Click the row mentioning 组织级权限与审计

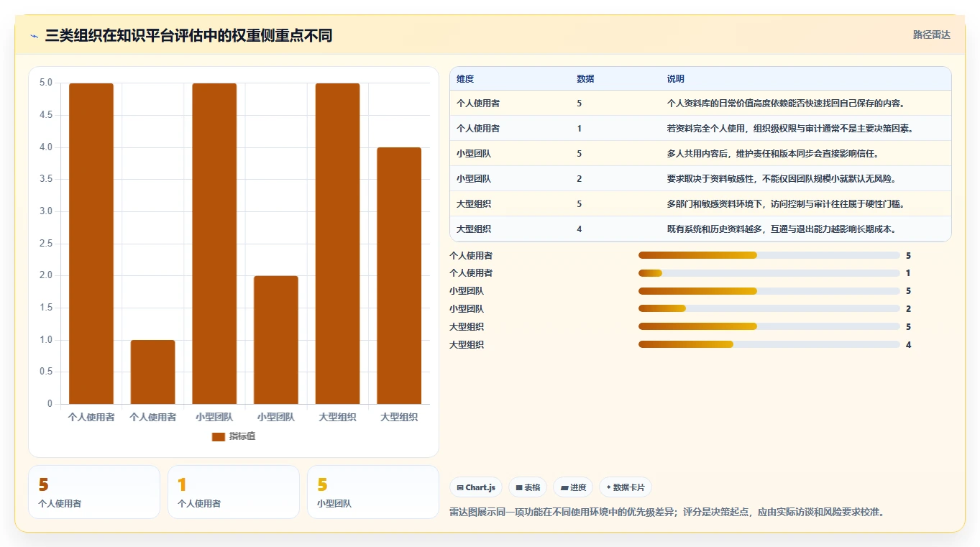tap(700, 129)
